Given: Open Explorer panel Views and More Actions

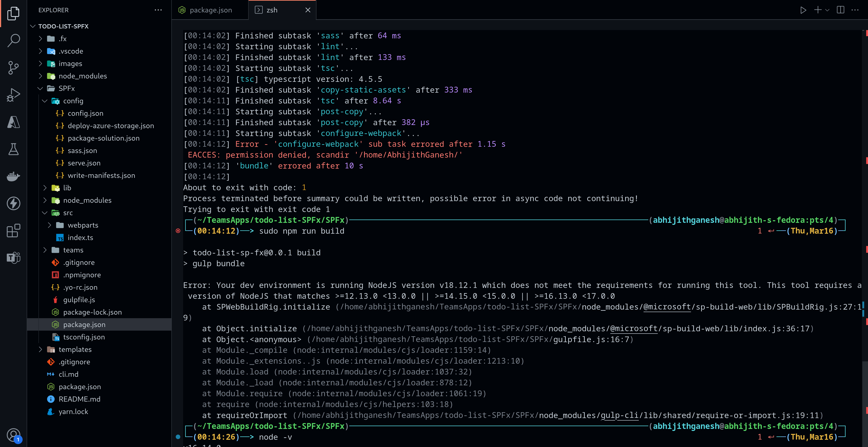Looking at the screenshot, I should (x=158, y=10).
